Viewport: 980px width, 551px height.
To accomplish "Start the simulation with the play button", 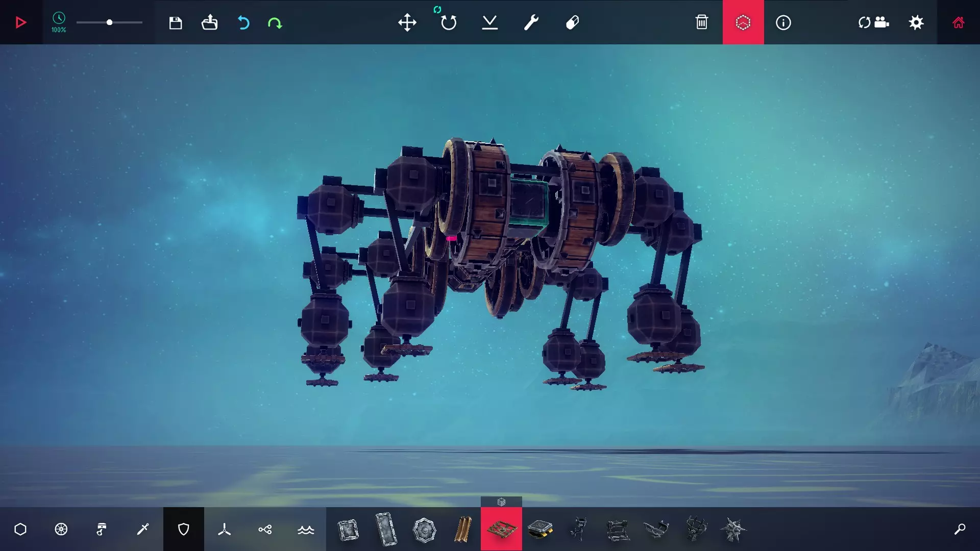I will click(x=20, y=22).
